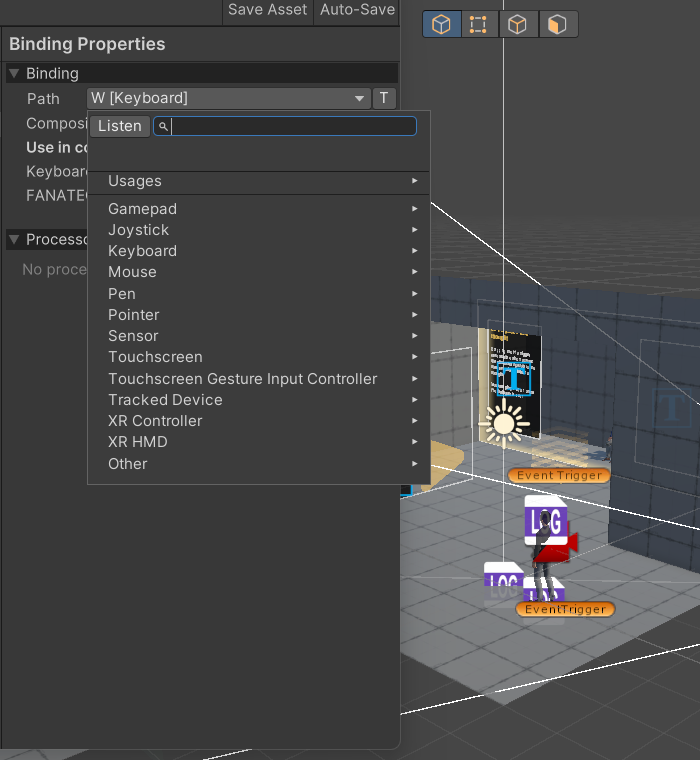
Task: Open the XR Controller submenu
Action: pyautogui.click(x=259, y=421)
